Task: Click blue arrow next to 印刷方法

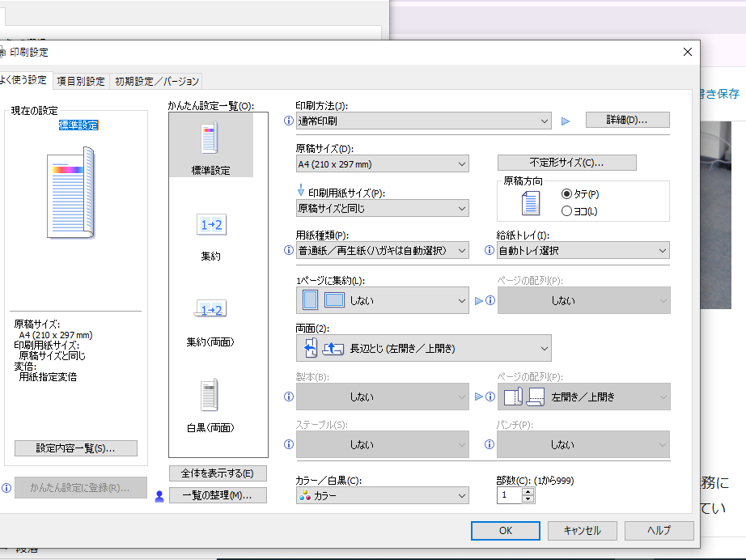Action: point(566,121)
